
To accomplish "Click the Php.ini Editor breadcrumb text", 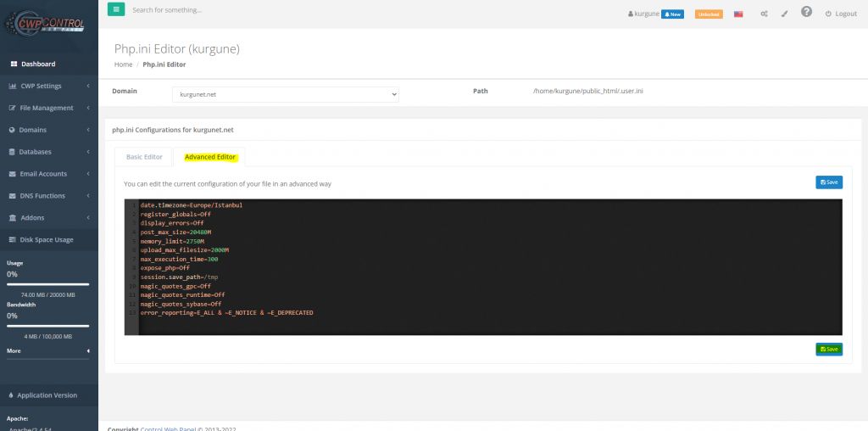I will (x=164, y=64).
